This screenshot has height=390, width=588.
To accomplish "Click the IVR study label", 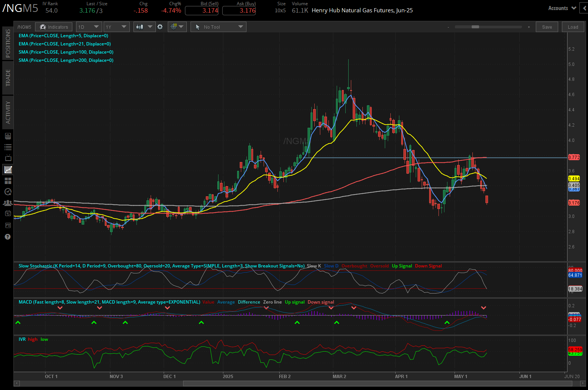I will click(x=22, y=339).
